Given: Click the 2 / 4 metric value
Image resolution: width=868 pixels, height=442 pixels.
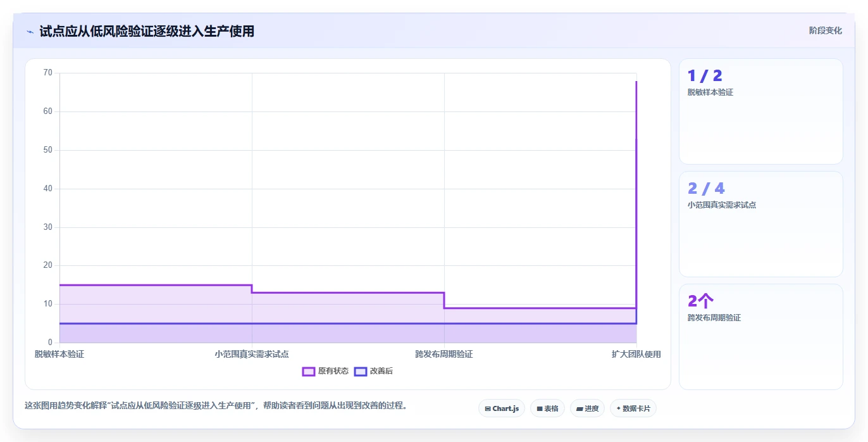Looking at the screenshot, I should point(706,189).
